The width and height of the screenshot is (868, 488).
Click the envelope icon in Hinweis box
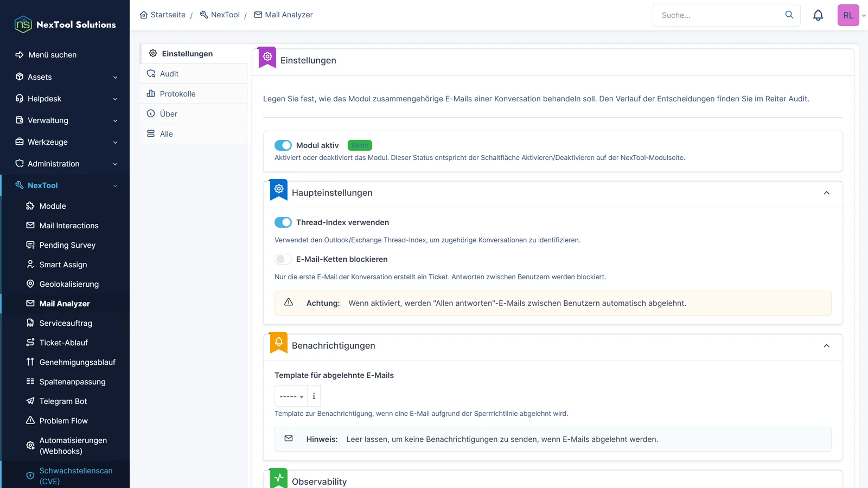(289, 438)
